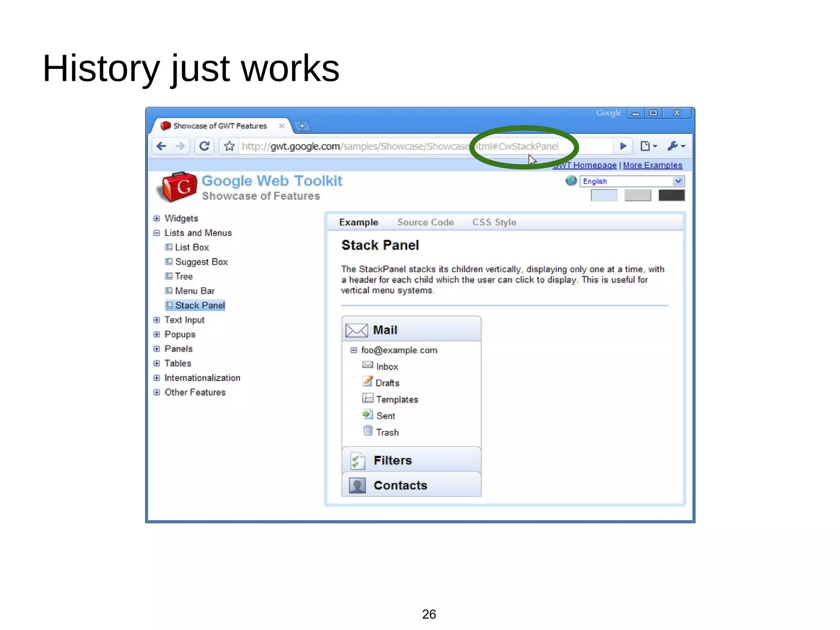
Task: Select List Box in the tree
Action: click(192, 247)
